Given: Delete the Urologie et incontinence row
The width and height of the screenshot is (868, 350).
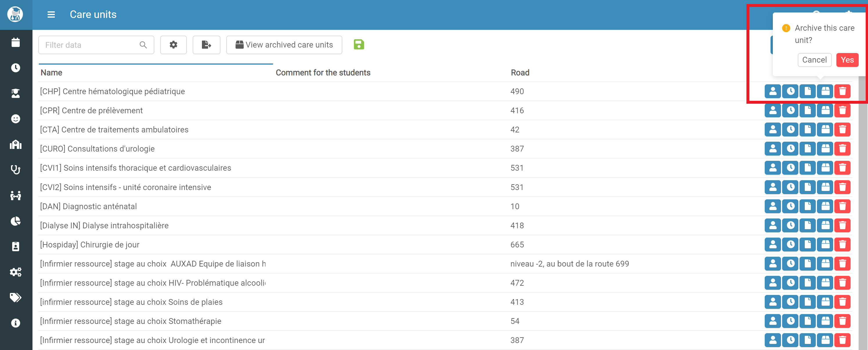Looking at the screenshot, I should pyautogui.click(x=842, y=340).
